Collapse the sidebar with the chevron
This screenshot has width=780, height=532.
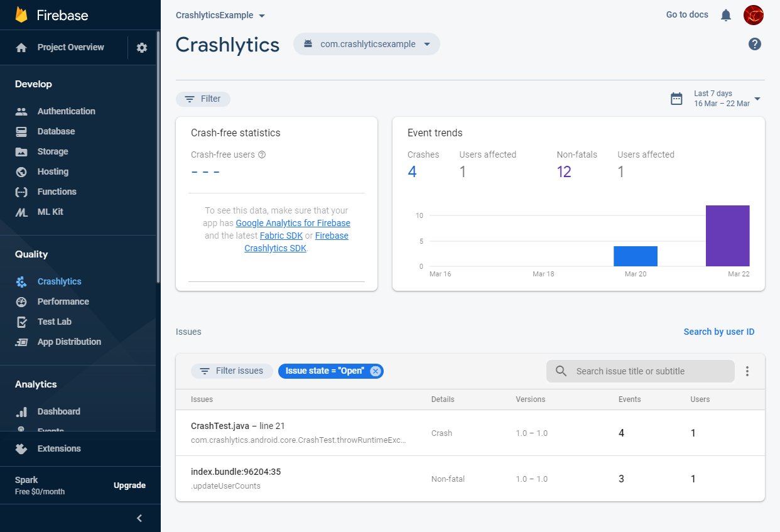[139, 518]
